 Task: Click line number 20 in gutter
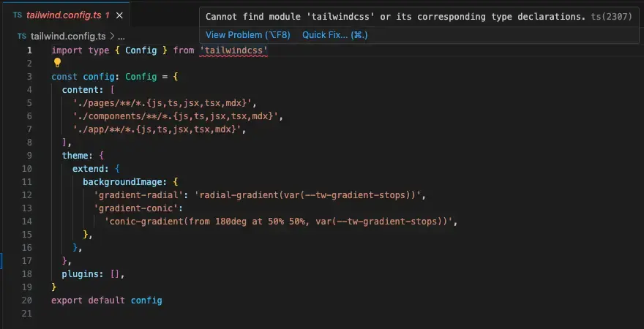[26, 300]
